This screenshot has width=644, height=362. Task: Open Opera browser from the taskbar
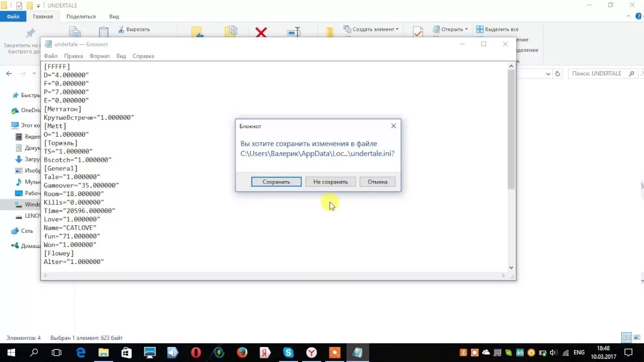click(196, 352)
